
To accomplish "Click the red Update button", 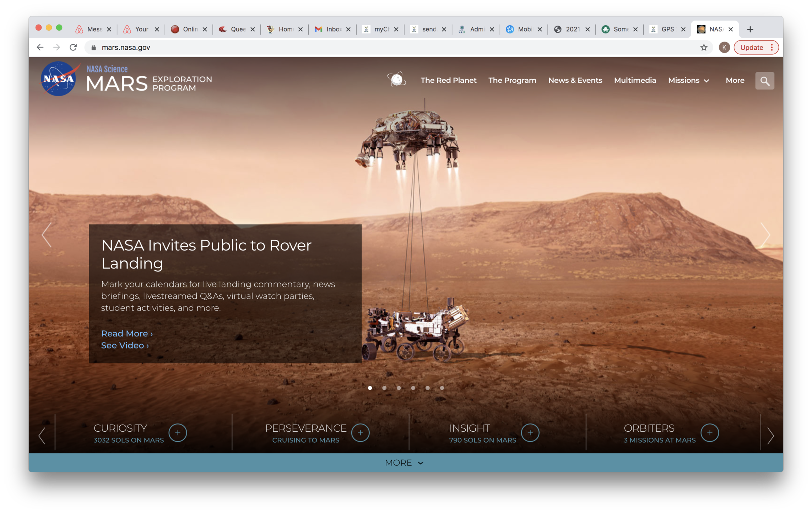I will point(752,48).
